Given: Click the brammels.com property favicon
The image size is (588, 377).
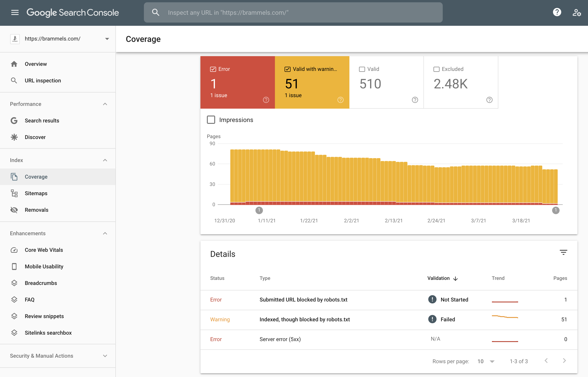Looking at the screenshot, I should [15, 39].
